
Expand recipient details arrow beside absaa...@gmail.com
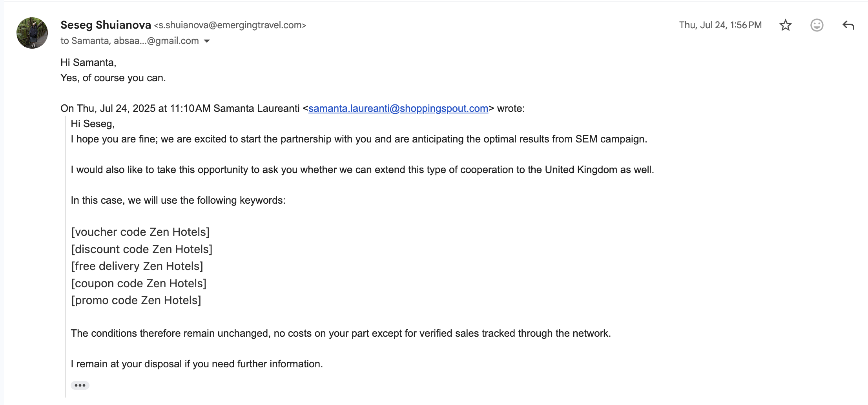(207, 41)
